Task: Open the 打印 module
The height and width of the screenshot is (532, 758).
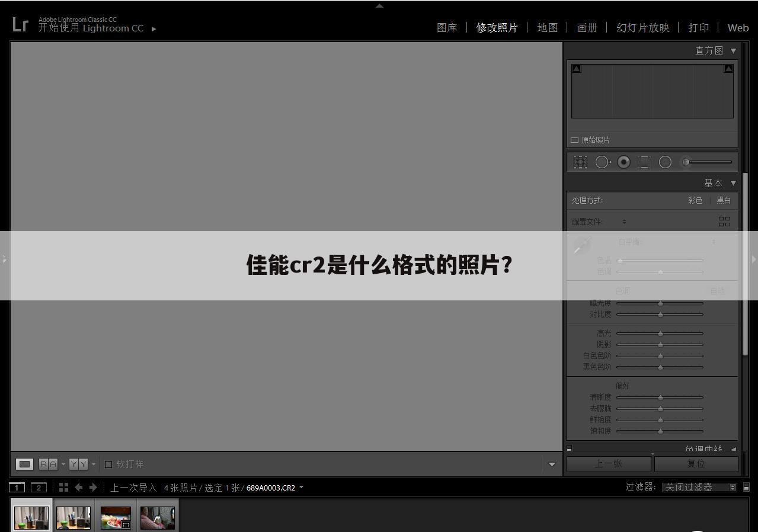Action: (698, 28)
